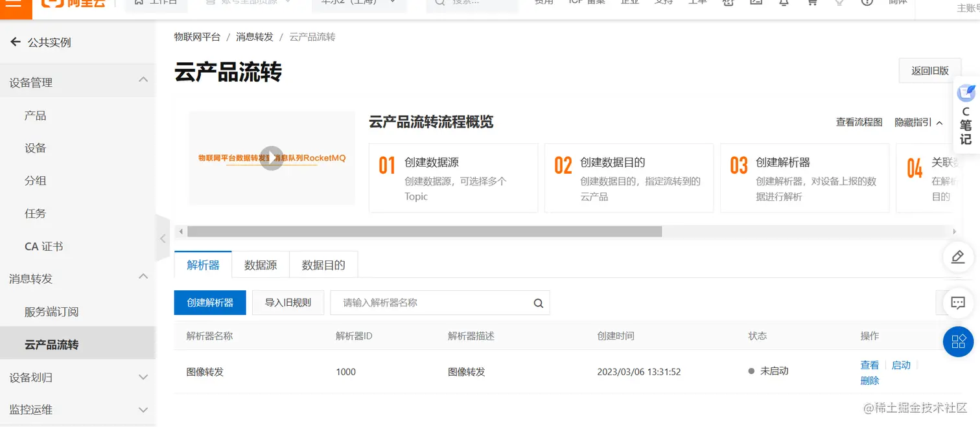Select 云产品流转 in the sidebar
Screen dimensions: 980x427
pyautogui.click(x=78, y=345)
